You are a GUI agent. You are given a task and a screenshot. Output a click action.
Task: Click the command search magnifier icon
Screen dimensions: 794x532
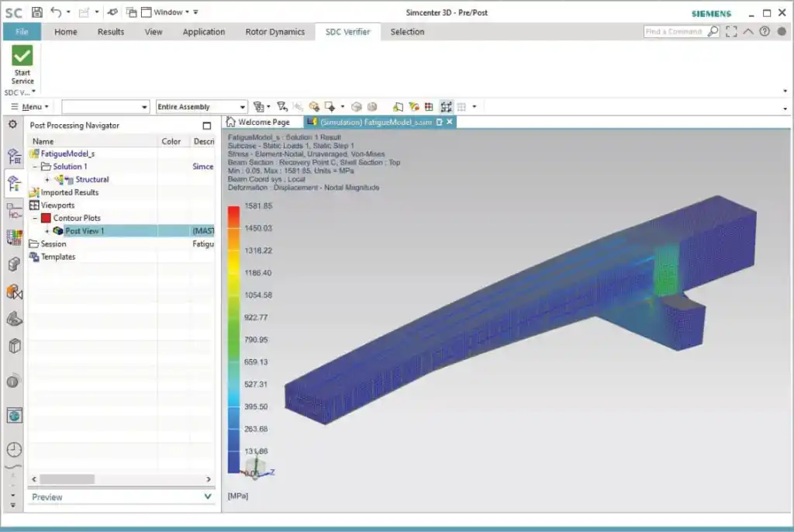click(x=713, y=32)
